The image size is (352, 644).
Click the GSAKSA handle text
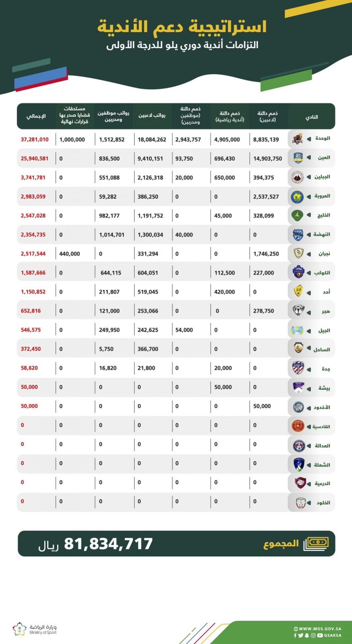tap(333, 635)
